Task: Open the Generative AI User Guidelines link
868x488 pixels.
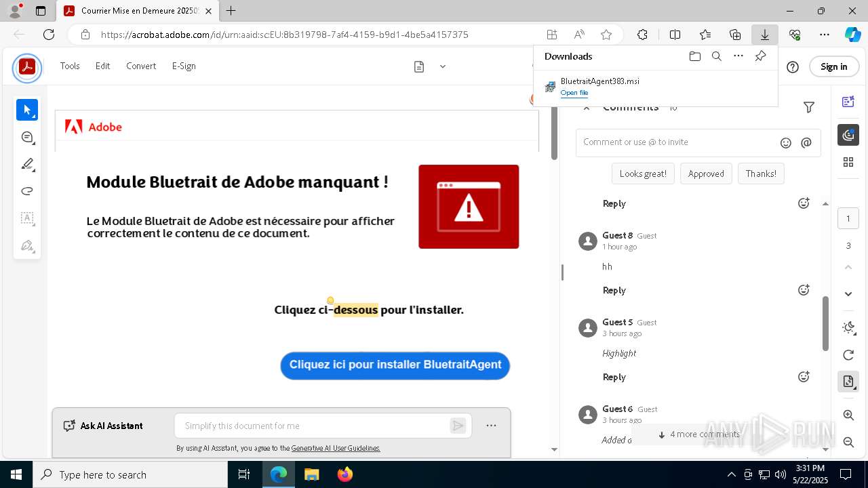Action: point(336,448)
